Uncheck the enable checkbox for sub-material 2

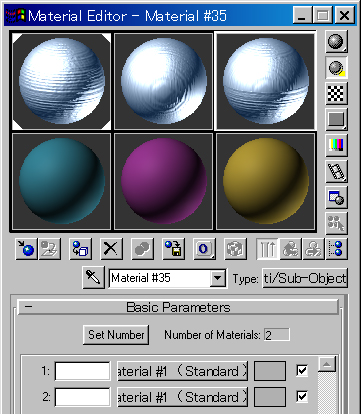(x=302, y=396)
